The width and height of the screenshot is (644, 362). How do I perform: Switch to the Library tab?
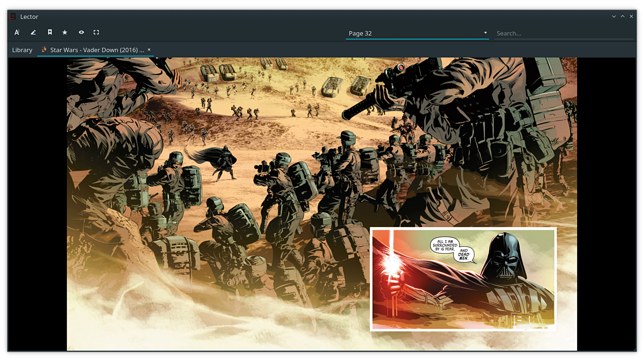pyautogui.click(x=22, y=50)
